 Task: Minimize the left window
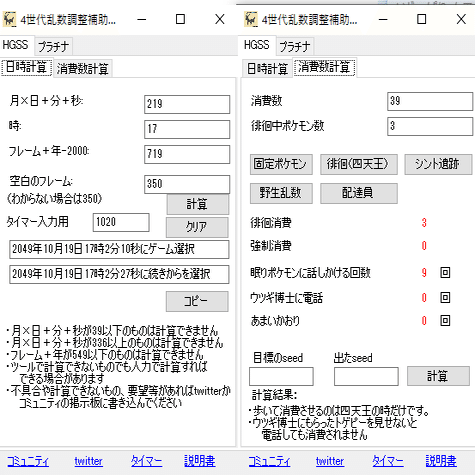pyautogui.click(x=142, y=20)
